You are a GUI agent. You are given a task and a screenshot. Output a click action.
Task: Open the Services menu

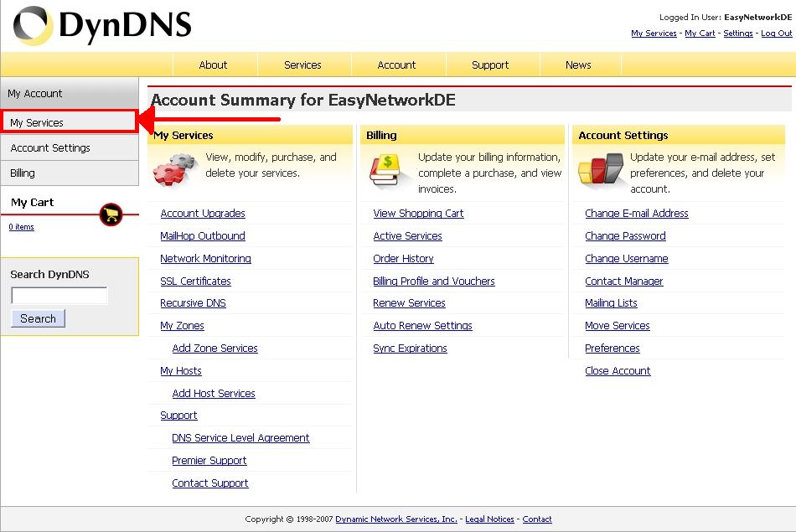click(x=302, y=65)
